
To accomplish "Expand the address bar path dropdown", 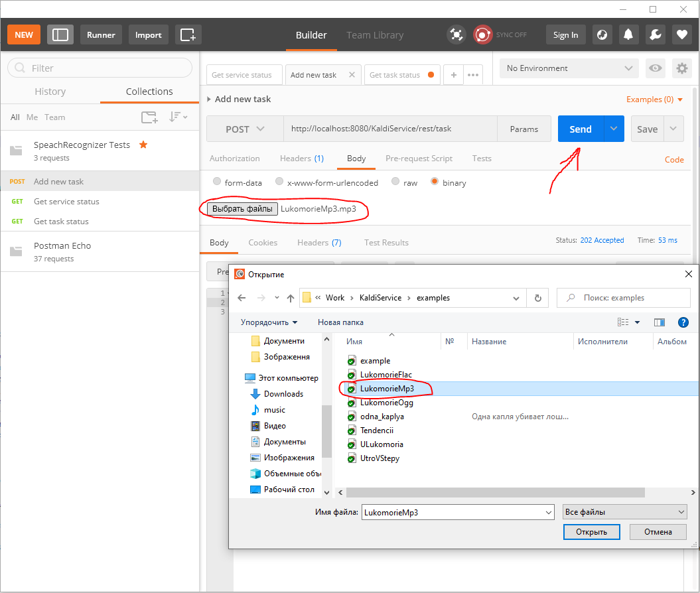I will coord(516,298).
